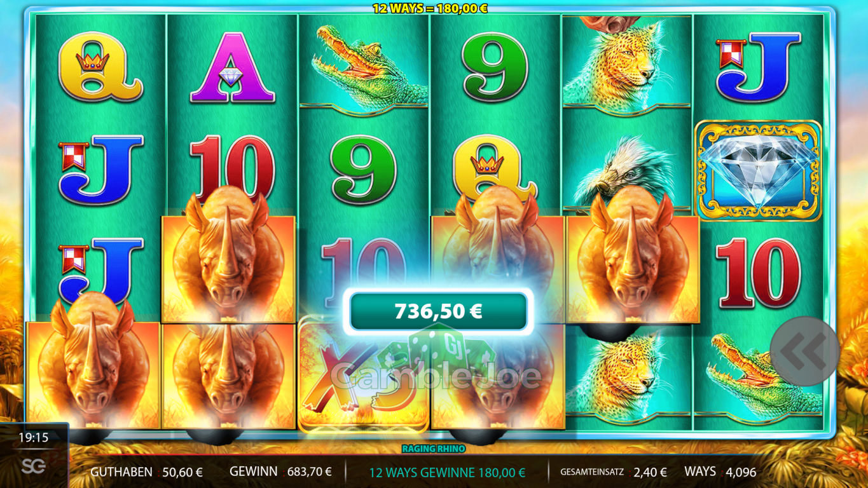Click the 19:15 clock display
The image size is (868, 488).
click(x=34, y=438)
